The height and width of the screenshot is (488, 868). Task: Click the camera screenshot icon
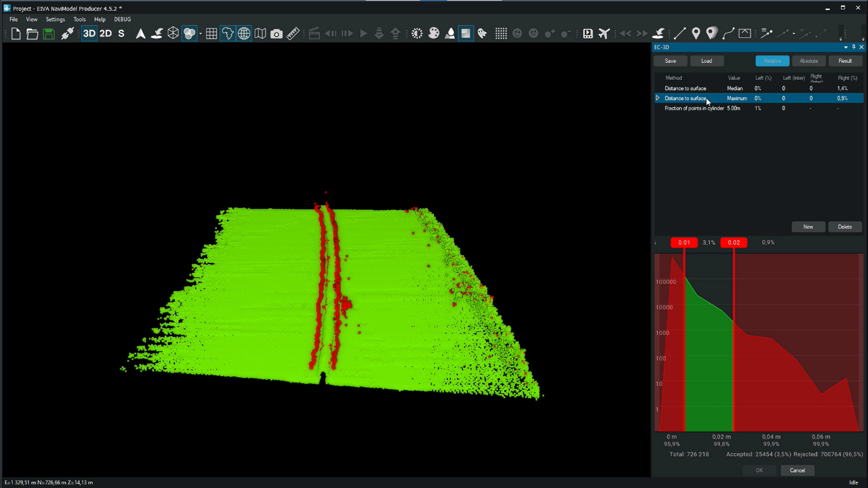point(277,34)
